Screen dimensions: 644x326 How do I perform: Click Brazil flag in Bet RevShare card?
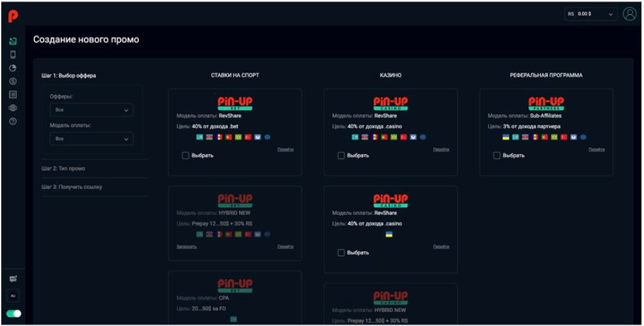point(238,137)
